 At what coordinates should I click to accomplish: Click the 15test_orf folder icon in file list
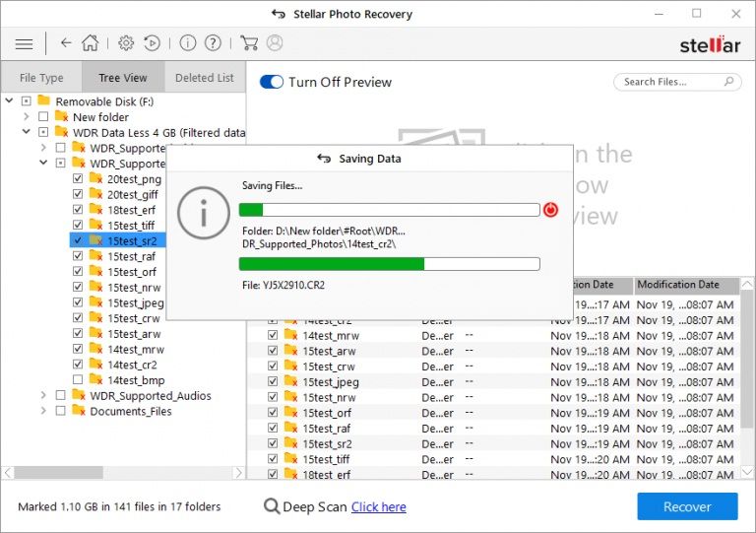pyautogui.click(x=290, y=412)
